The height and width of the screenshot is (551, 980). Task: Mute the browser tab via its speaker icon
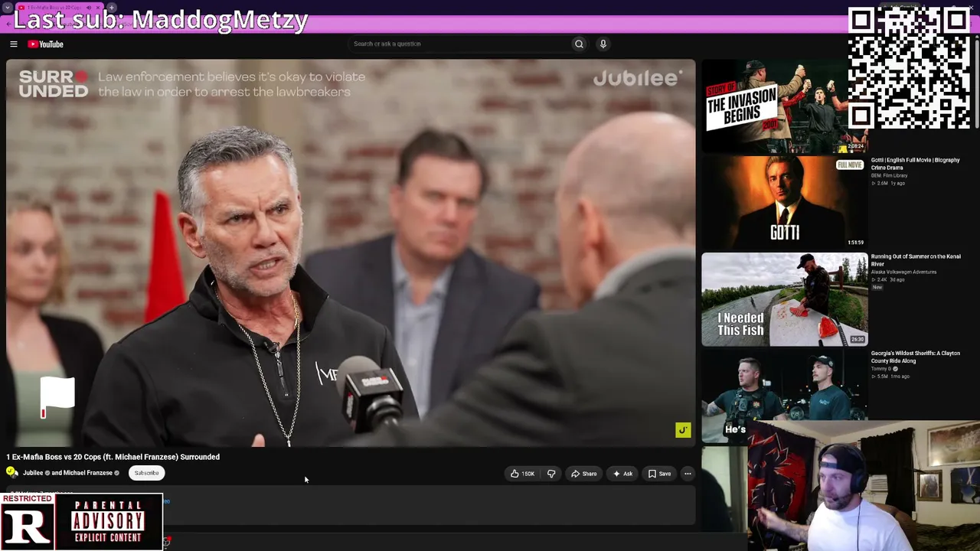click(88, 8)
